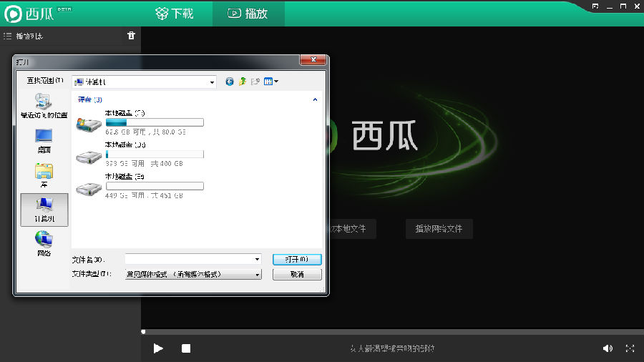Select local disk C: drive
This screenshot has width=644, height=362.
(x=140, y=122)
